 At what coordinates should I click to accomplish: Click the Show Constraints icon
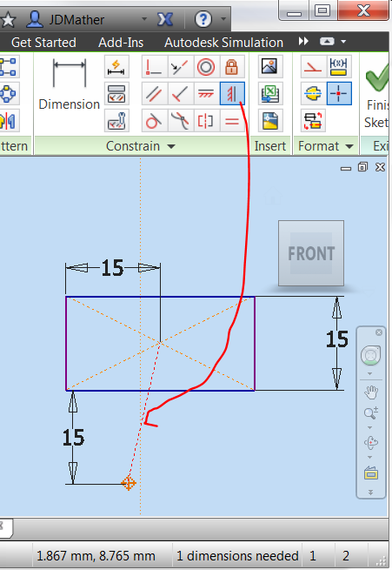coord(116,94)
